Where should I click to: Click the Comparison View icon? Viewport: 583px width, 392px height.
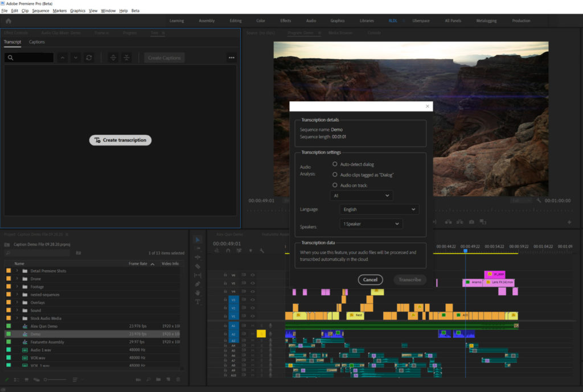[x=483, y=222]
